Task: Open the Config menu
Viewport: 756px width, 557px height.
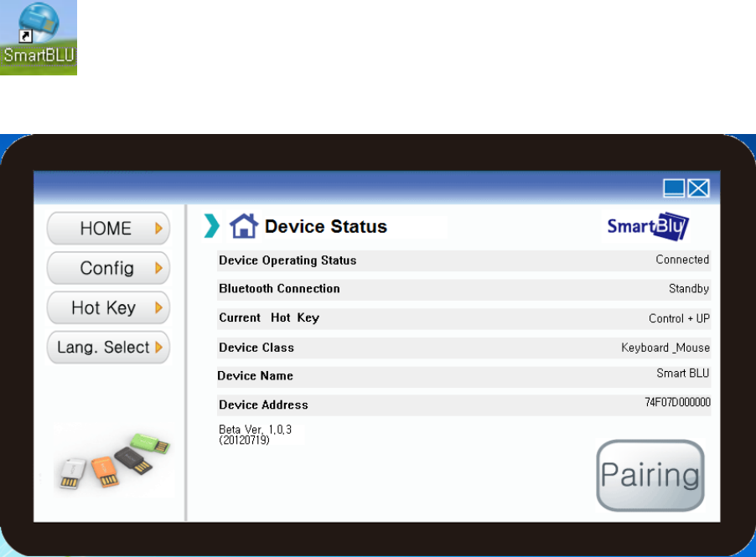Action: pyautogui.click(x=108, y=268)
